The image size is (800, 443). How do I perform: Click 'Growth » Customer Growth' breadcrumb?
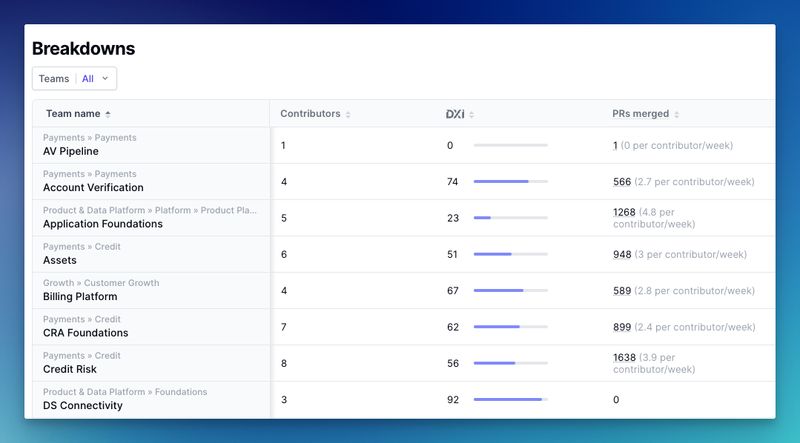tap(101, 283)
